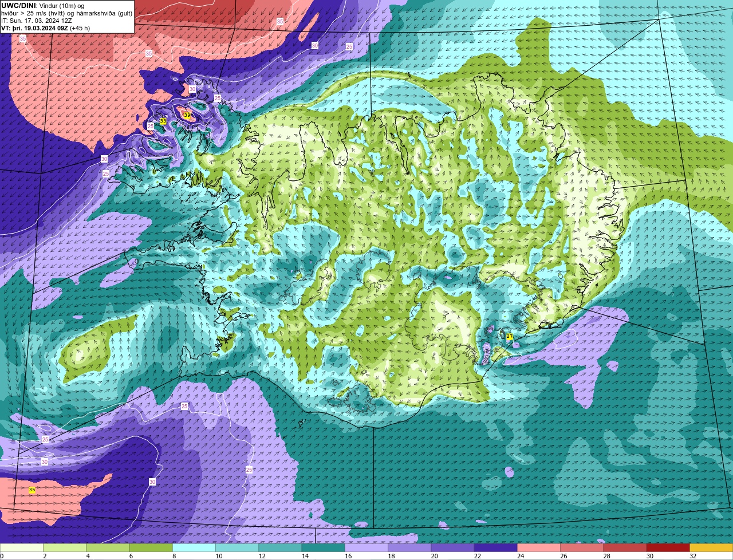The image size is (733, 560).
Task: Click the 26–28 m/s legend swatch
Action: click(582, 548)
